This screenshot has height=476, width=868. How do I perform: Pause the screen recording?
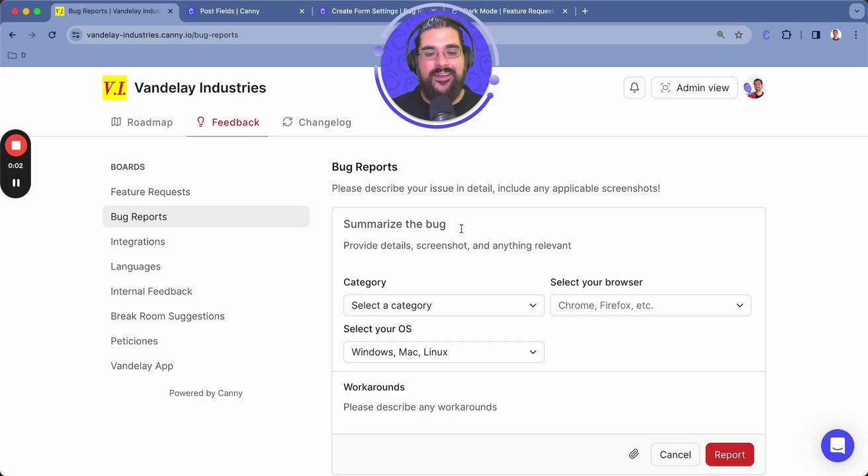point(16,183)
